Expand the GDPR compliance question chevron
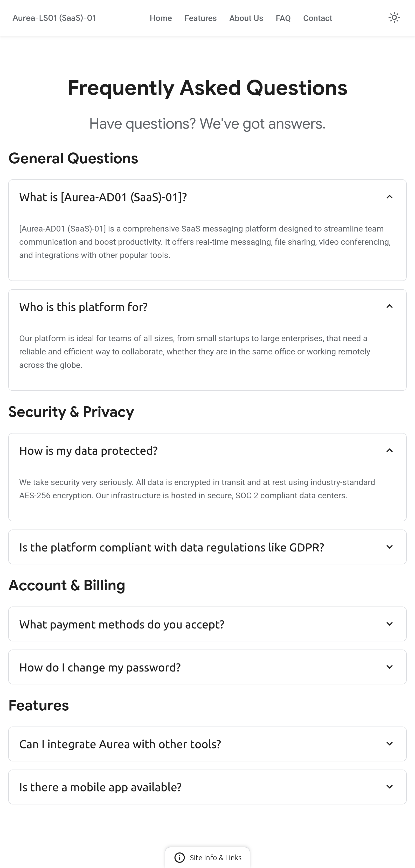Screen dimensions: 415x868 (389, 547)
